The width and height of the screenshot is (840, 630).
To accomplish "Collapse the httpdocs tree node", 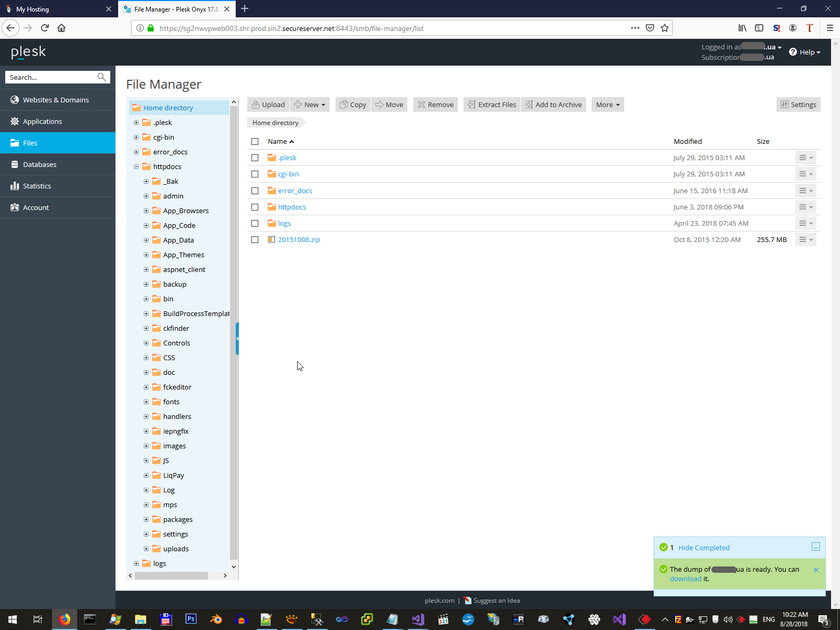I will pyautogui.click(x=136, y=166).
